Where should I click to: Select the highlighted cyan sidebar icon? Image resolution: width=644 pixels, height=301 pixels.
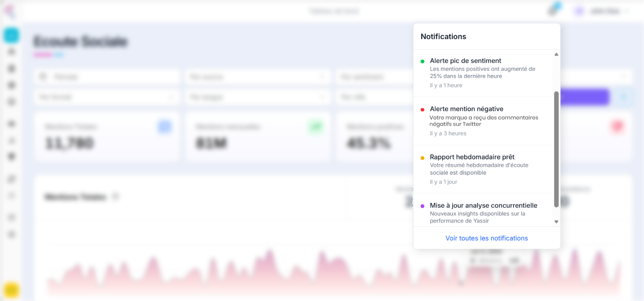coord(11,35)
